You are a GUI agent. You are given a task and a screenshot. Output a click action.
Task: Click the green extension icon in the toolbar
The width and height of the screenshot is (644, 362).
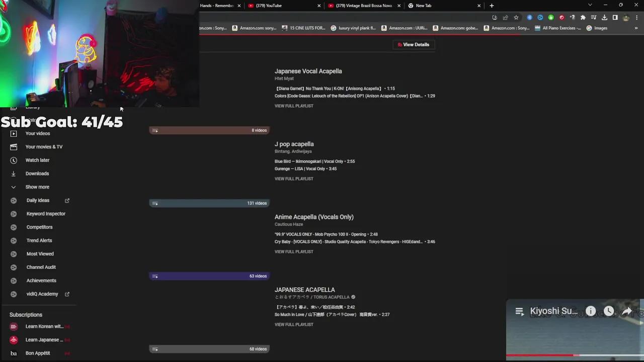point(551,18)
